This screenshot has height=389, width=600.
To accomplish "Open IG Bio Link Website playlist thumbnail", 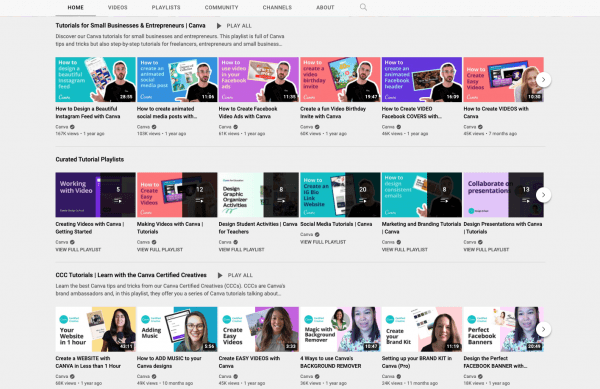I will point(340,195).
